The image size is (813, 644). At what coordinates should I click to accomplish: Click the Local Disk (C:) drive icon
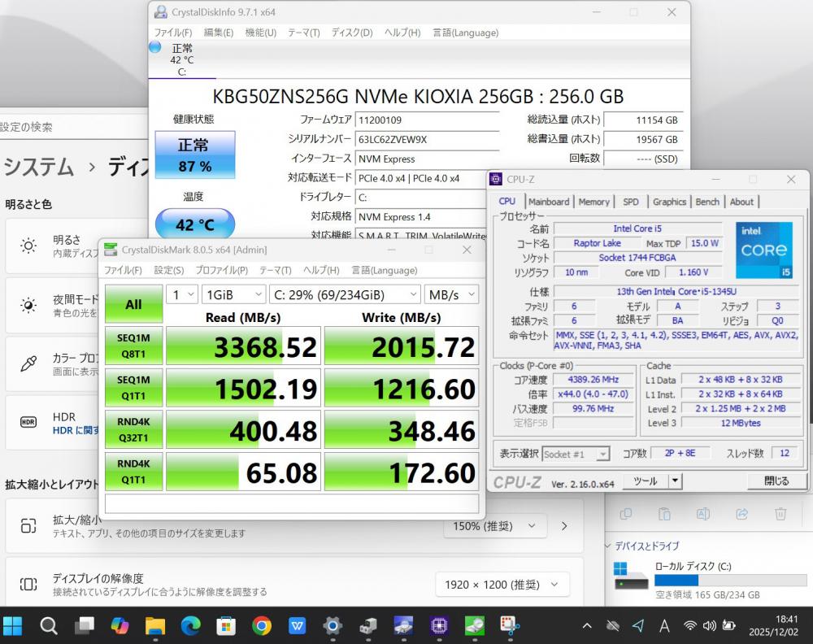click(631, 575)
